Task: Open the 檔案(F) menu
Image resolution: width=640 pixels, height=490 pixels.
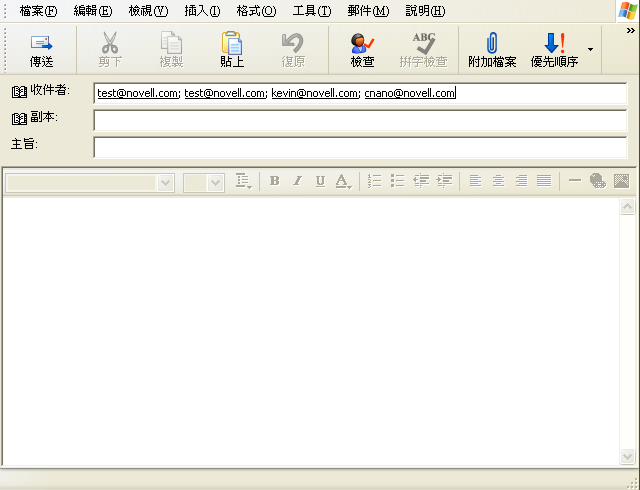Action: click(x=38, y=11)
